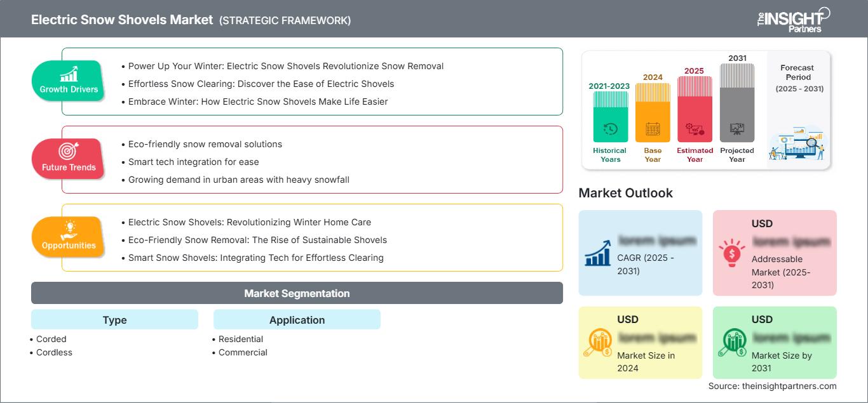
Task: Click the CAGR growth chart icon
Action: (598, 253)
